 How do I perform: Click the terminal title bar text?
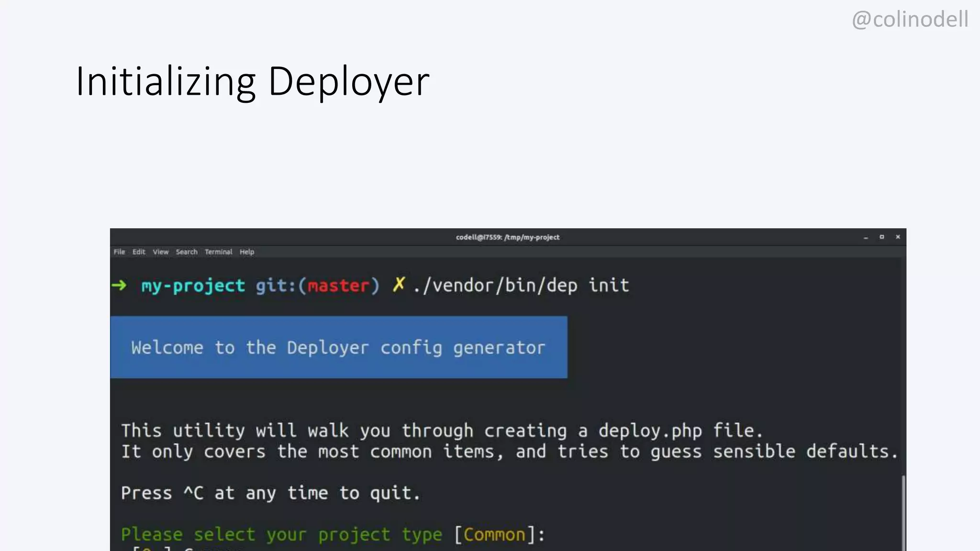[x=507, y=237]
